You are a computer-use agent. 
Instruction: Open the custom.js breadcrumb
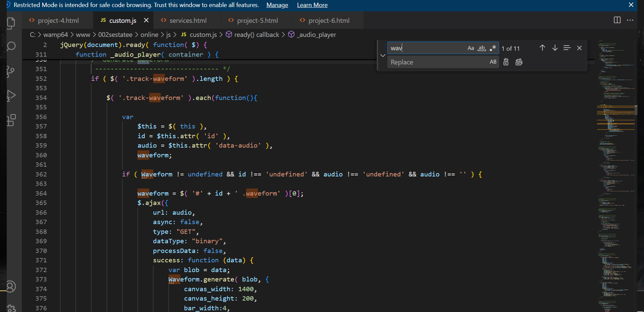coord(199,35)
